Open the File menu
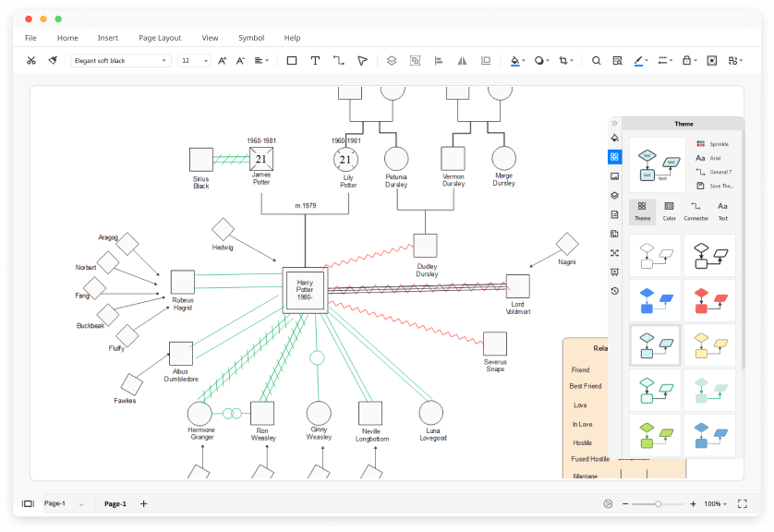Viewport: 774px width, 532px height. pos(30,38)
